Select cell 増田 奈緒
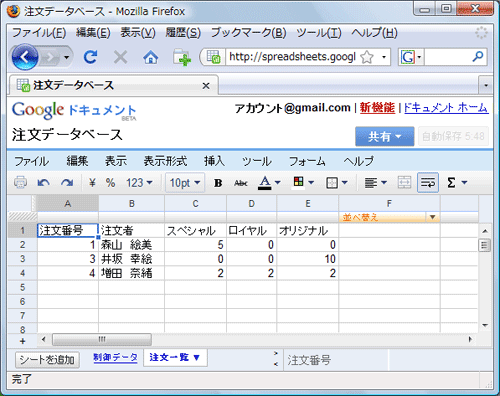The height and width of the screenshot is (396, 500). pos(131,273)
